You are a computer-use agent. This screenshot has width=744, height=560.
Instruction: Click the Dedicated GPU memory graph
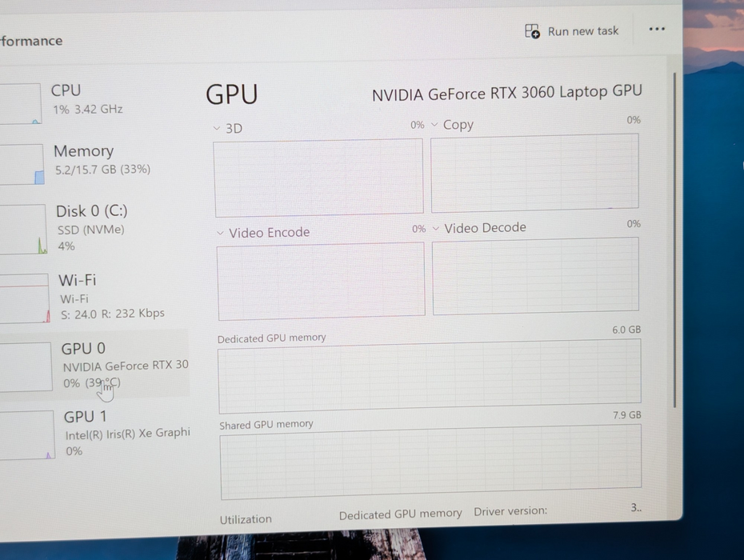[430, 376]
